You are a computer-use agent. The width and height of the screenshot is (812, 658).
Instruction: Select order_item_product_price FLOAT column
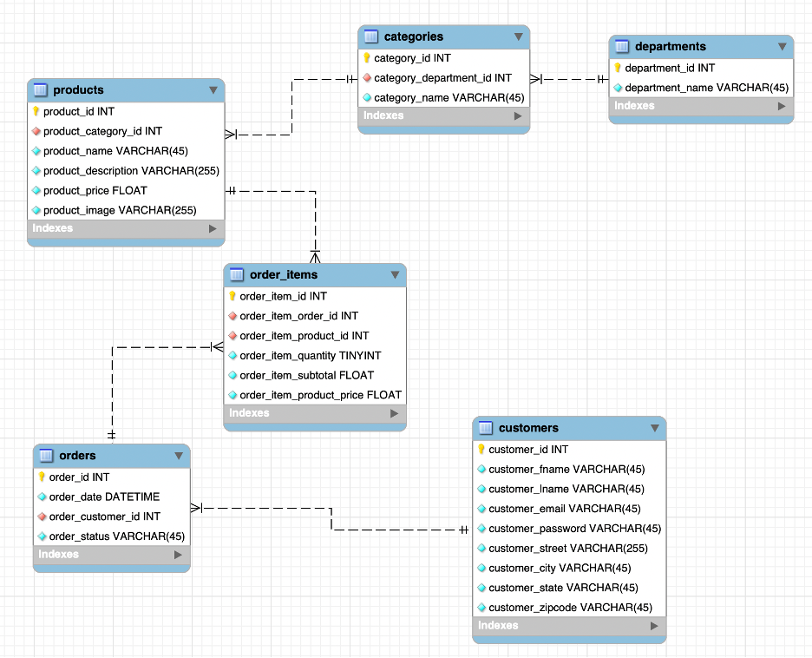(315, 395)
